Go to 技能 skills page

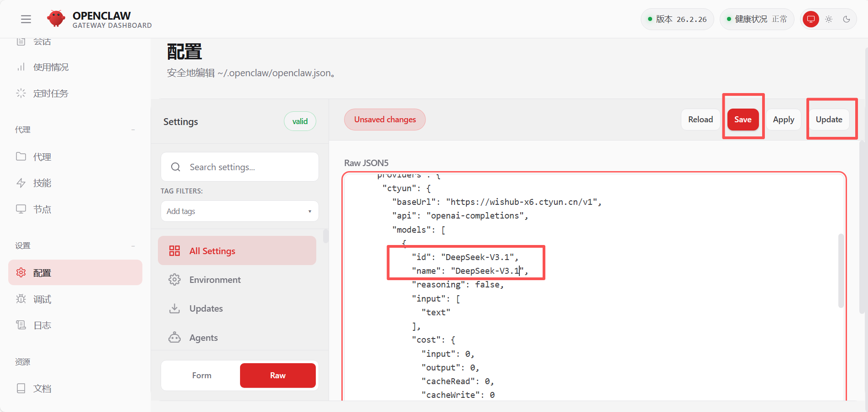[x=42, y=183]
